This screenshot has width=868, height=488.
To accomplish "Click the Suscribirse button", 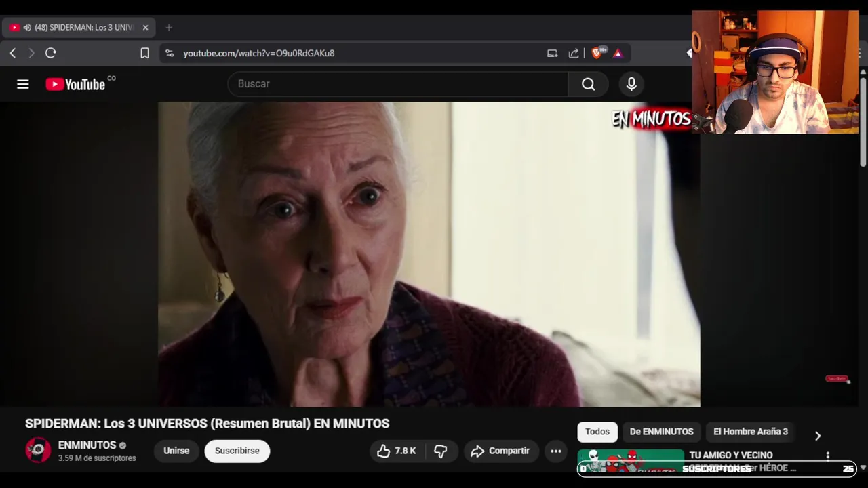I will pos(237,451).
